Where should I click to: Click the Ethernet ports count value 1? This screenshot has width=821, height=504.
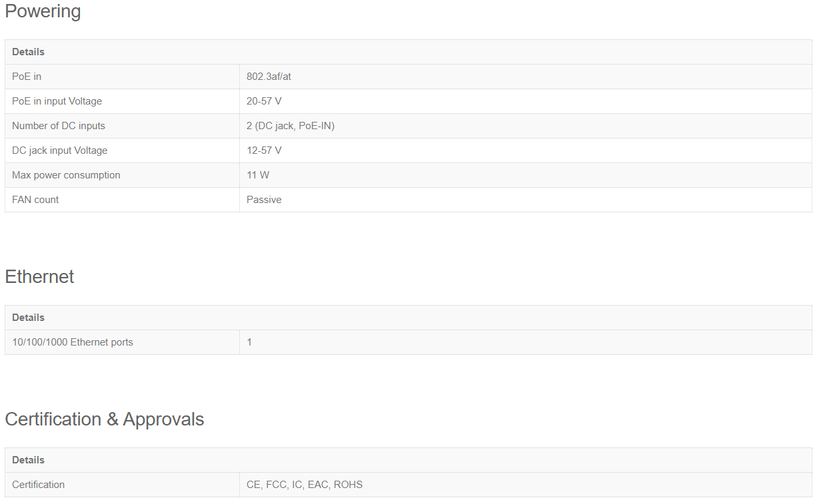click(249, 342)
